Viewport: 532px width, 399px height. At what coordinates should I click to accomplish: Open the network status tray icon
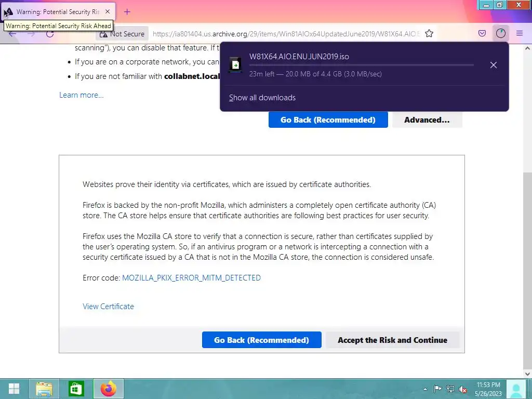click(x=450, y=389)
